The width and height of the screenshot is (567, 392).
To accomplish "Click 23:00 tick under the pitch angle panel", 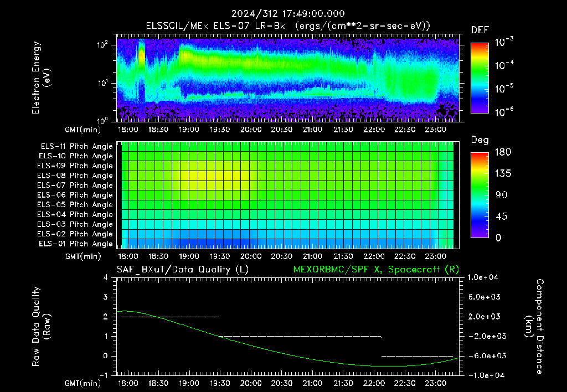I will pyautogui.click(x=435, y=256).
